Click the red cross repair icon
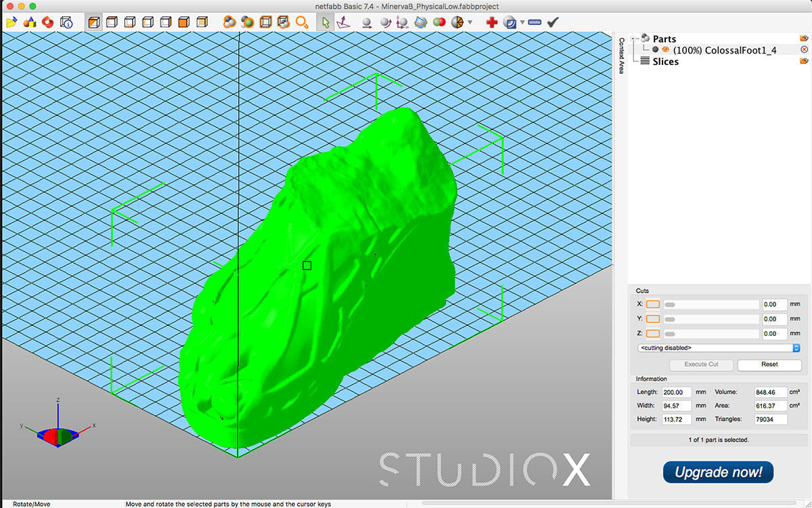This screenshot has width=812, height=508. pyautogui.click(x=492, y=22)
